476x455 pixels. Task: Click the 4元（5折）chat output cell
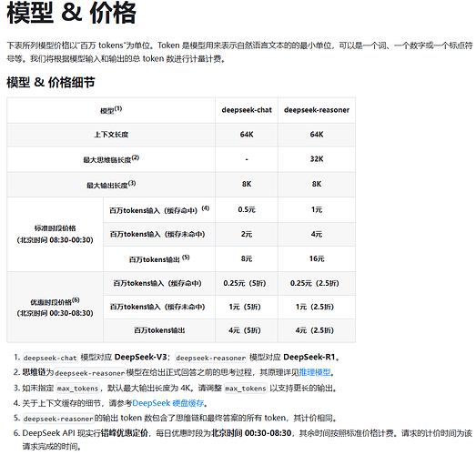[245, 330]
